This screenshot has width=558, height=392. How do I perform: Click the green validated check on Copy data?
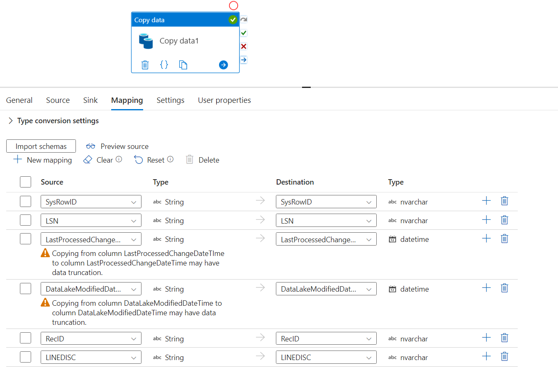(233, 19)
